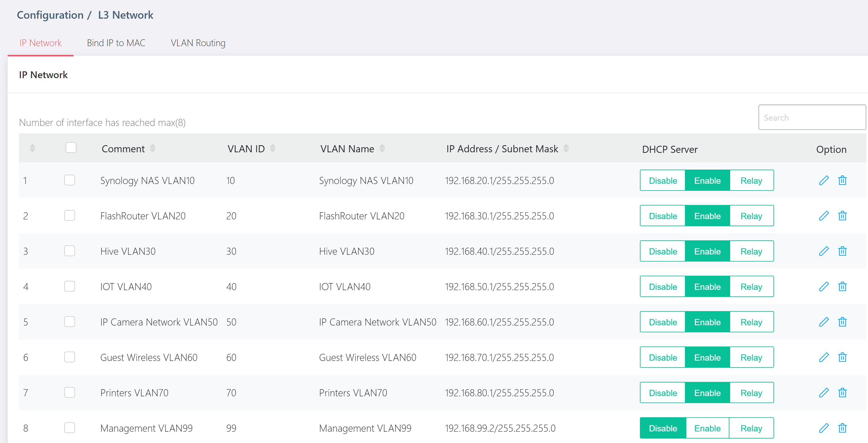Edit the Guest Wireless VLAN60 entry

point(824,357)
